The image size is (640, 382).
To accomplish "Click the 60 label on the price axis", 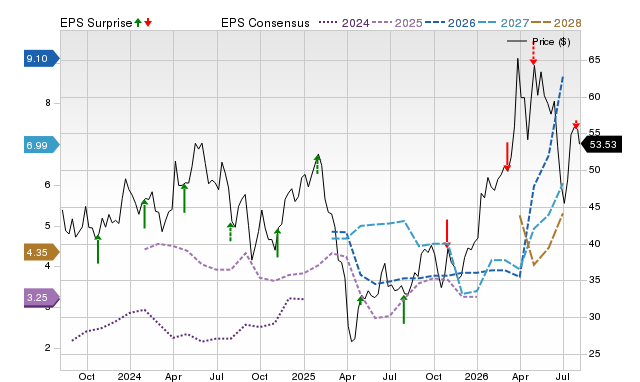I will pos(594,97).
